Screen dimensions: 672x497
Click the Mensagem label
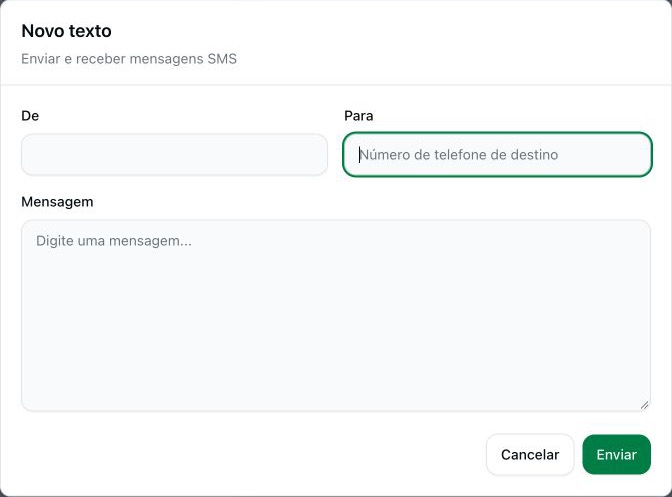click(x=57, y=202)
